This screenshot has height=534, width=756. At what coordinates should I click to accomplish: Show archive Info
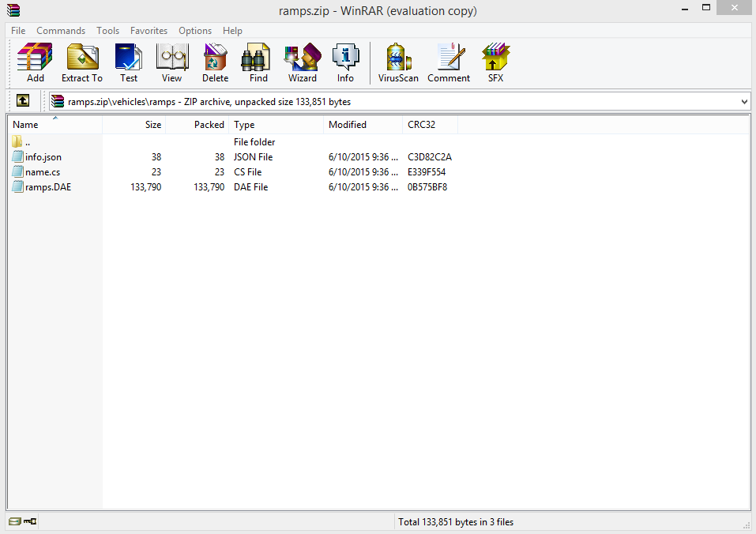[345, 62]
